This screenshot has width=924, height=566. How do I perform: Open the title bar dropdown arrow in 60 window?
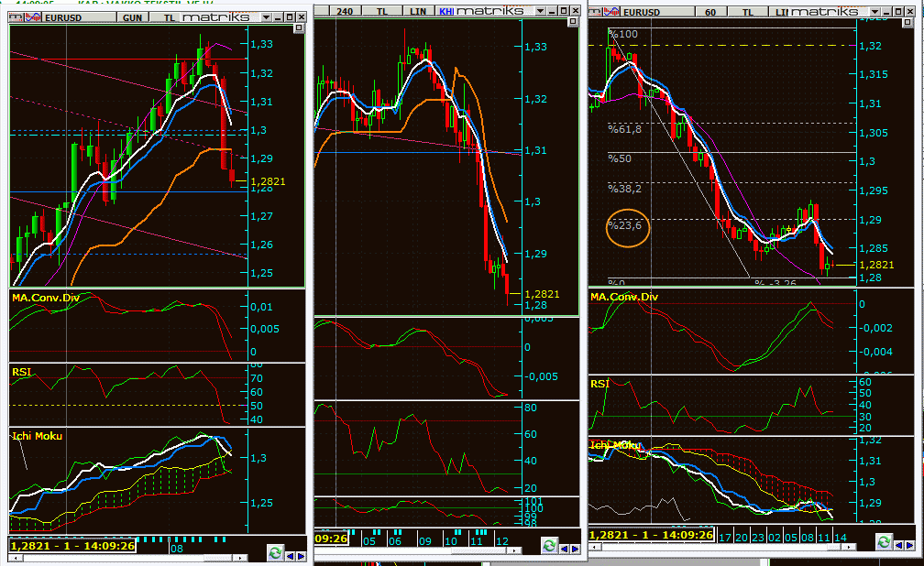coord(875,11)
